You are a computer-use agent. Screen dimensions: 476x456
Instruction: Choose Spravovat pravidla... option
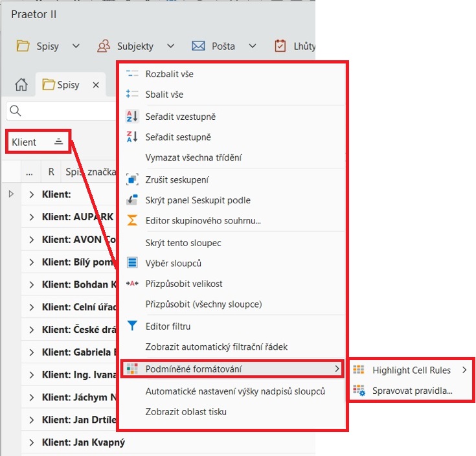[x=412, y=391]
